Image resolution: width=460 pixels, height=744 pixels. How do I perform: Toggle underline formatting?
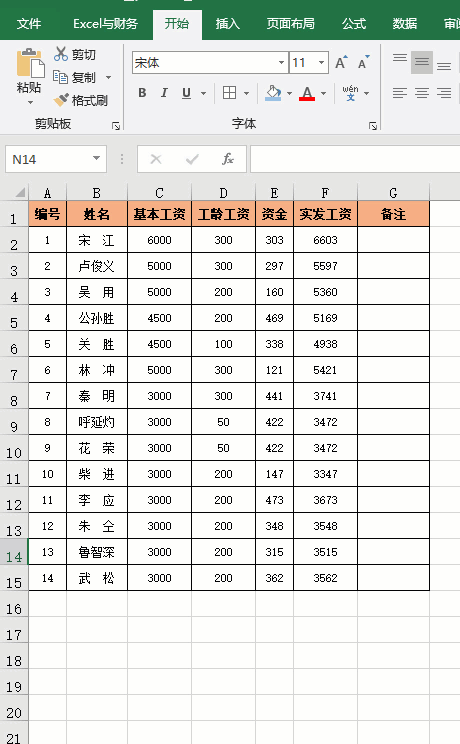pos(187,93)
